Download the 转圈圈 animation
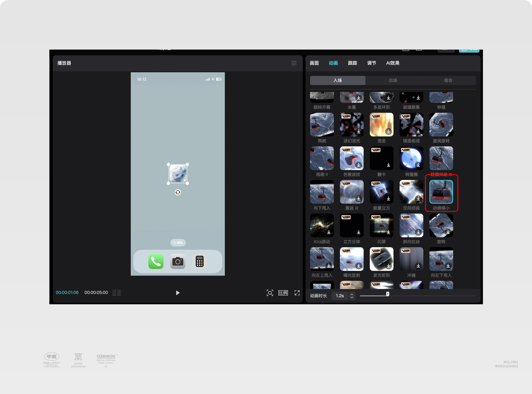This screenshot has height=394, width=532. click(x=418, y=165)
